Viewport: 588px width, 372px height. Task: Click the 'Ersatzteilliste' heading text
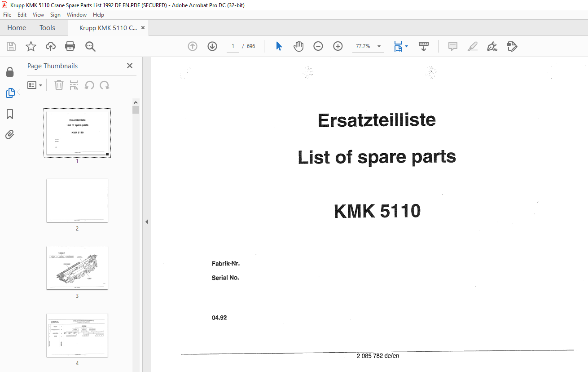coord(377,120)
